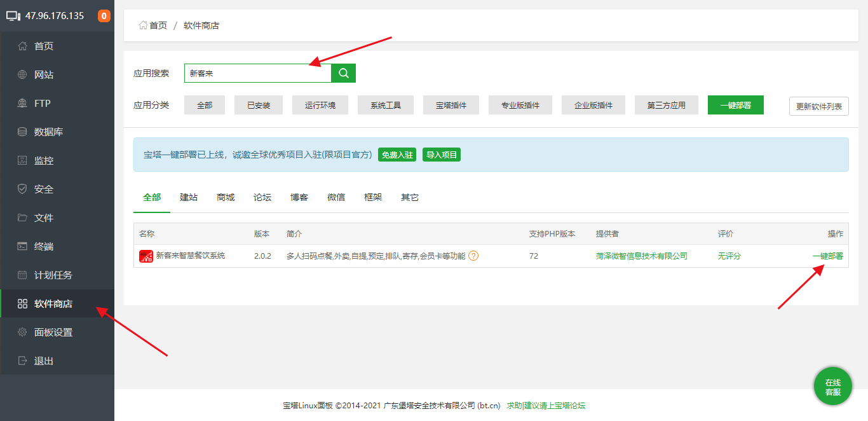Viewport: 868px width, 421px height.
Task: Click the 无评分 rating link
Action: pyautogui.click(x=729, y=256)
